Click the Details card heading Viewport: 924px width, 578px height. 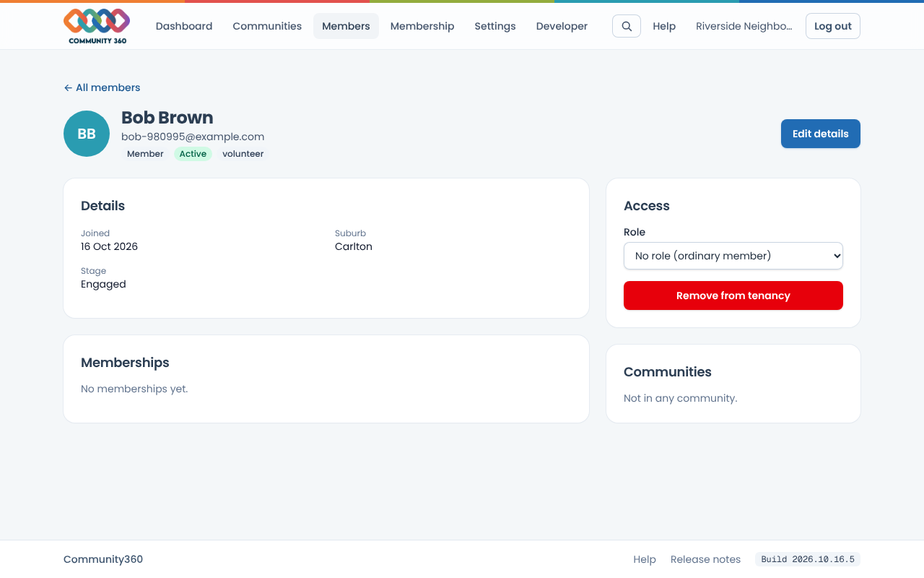point(103,206)
